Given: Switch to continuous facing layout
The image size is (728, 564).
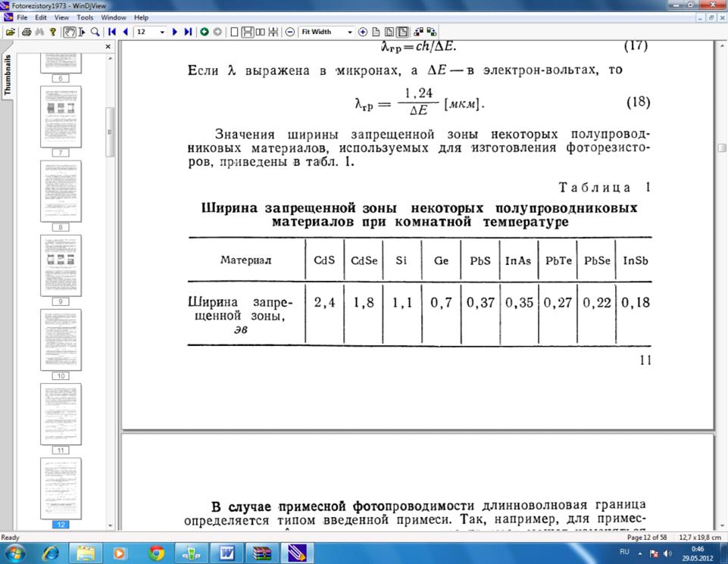Looking at the screenshot, I should [273, 32].
